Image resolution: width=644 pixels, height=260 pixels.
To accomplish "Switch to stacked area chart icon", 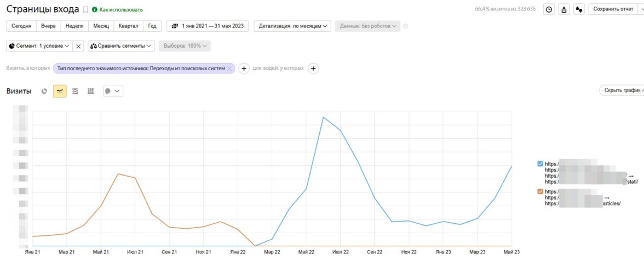I will [x=75, y=91].
